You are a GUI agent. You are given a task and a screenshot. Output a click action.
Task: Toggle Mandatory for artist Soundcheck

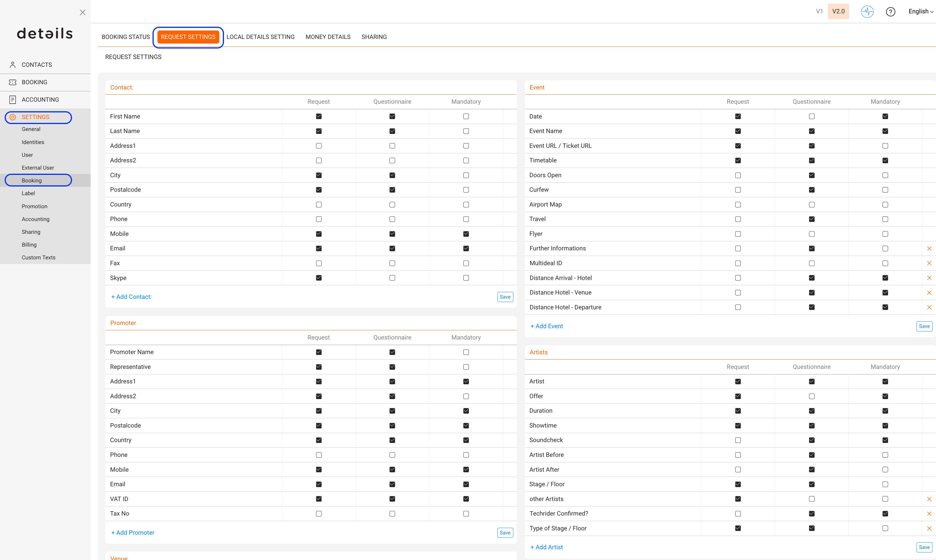885,440
